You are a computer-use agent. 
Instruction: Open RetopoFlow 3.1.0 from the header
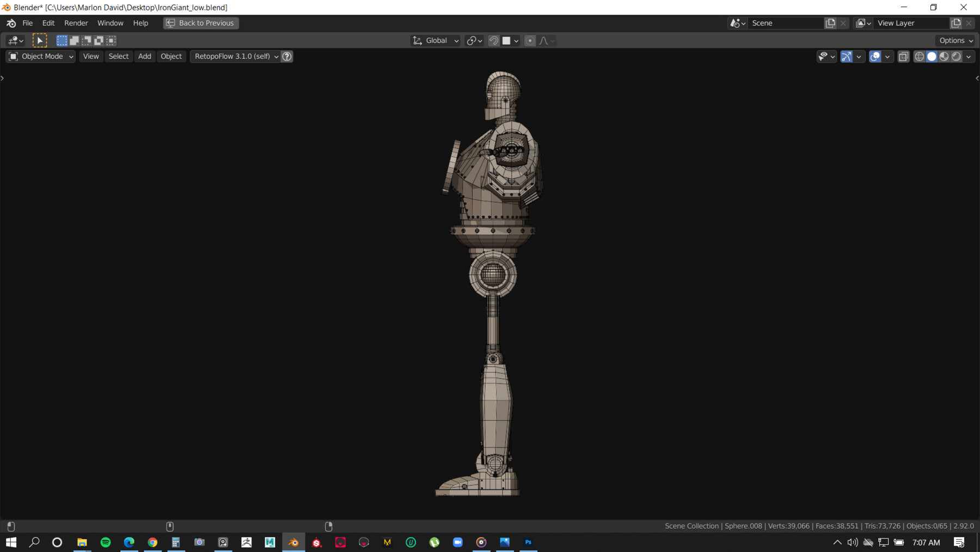[x=233, y=56]
